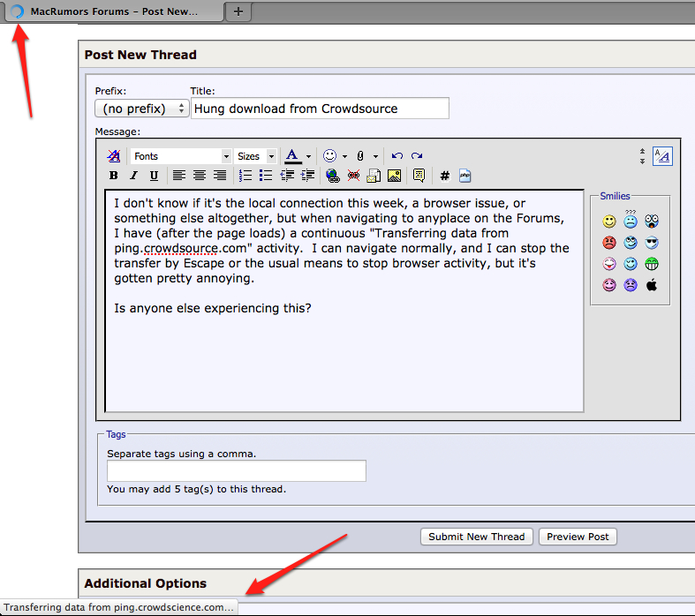The width and height of the screenshot is (695, 616).
Task: Click the 'Transferring data' status bar text
Action: (x=118, y=607)
